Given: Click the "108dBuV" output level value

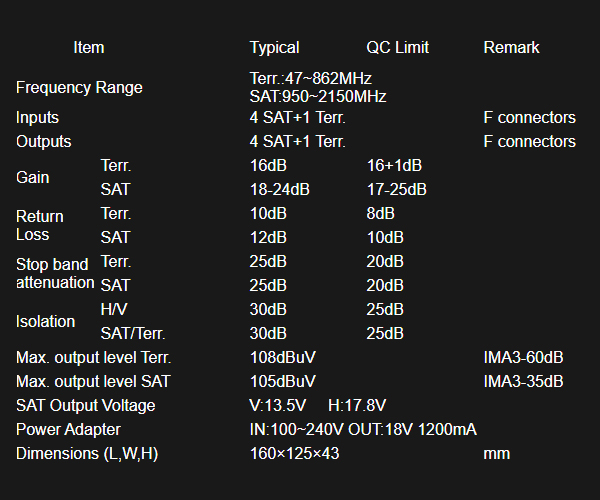Looking at the screenshot, I should pyautogui.click(x=282, y=357).
